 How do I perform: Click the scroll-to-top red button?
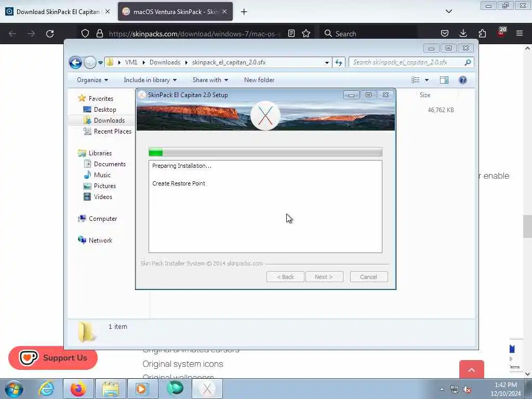pos(472,369)
